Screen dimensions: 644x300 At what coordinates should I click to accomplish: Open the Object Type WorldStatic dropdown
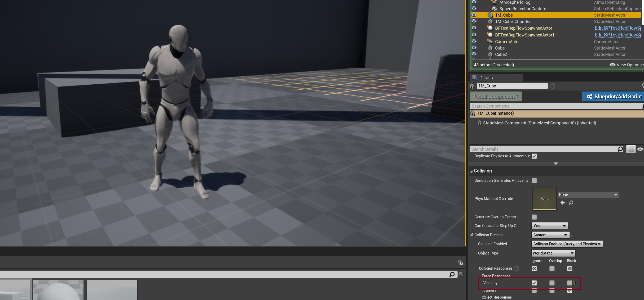553,253
